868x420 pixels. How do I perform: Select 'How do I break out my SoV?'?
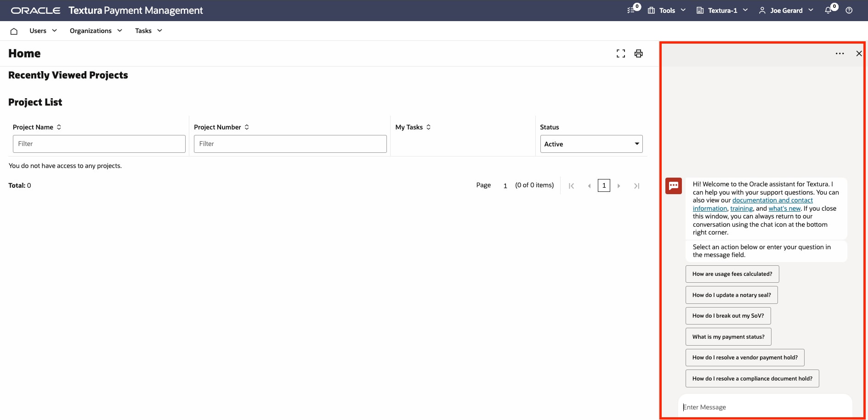(x=728, y=316)
